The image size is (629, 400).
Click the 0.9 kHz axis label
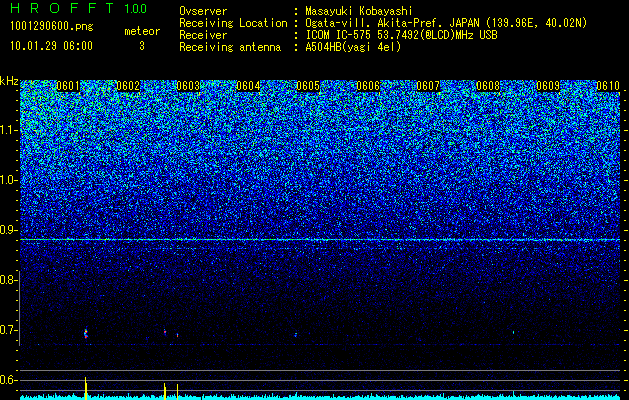click(x=7, y=230)
